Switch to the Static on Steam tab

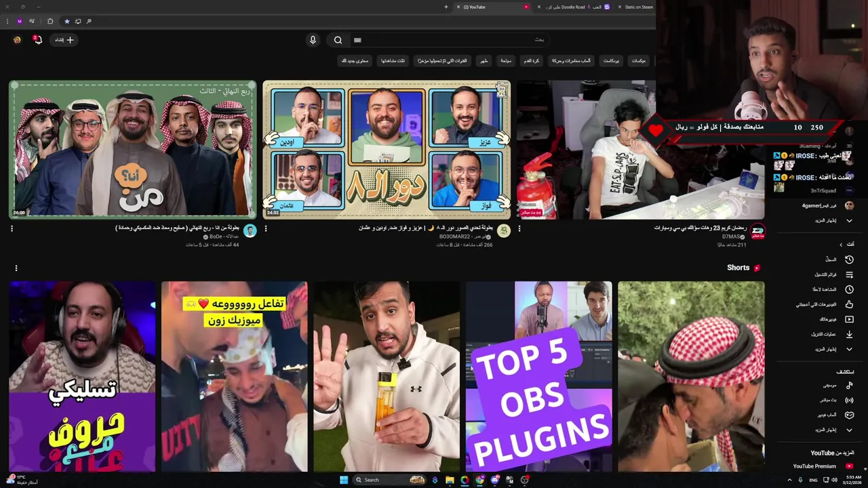coord(635,7)
